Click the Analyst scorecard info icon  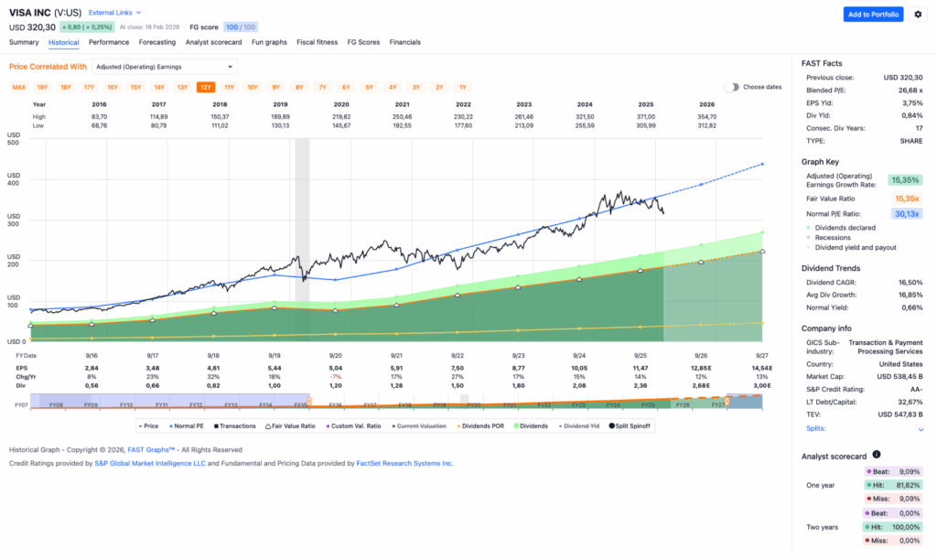coord(876,454)
